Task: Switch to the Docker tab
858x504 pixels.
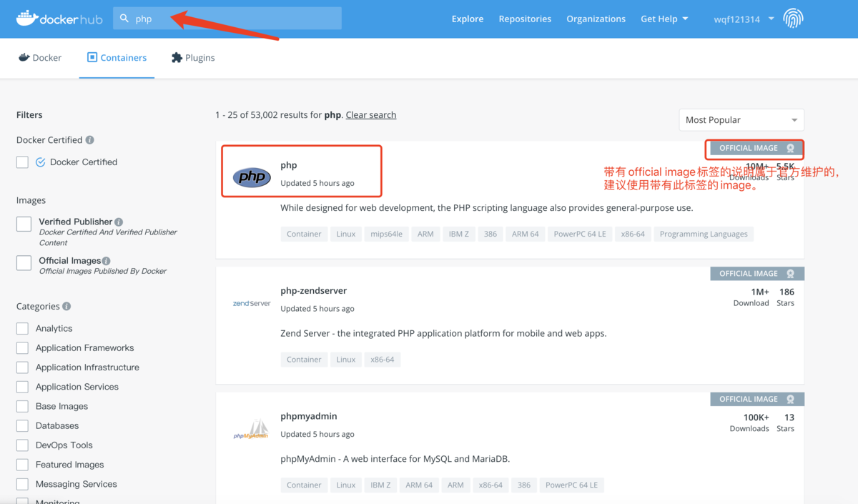Action: pyautogui.click(x=40, y=58)
